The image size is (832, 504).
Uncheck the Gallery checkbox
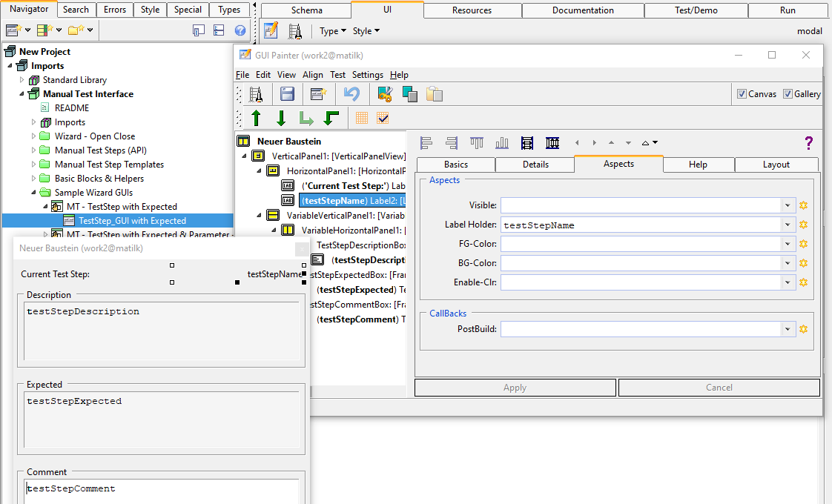point(788,94)
